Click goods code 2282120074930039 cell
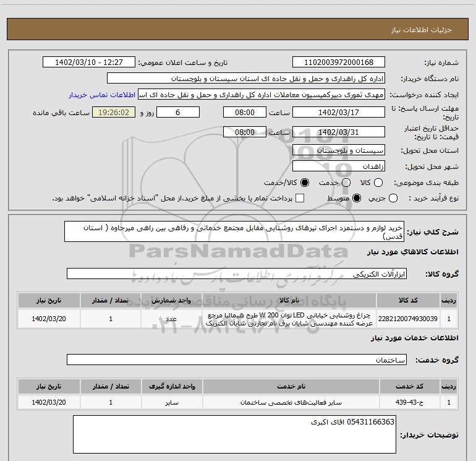This screenshot has height=461, width=476. (408, 319)
